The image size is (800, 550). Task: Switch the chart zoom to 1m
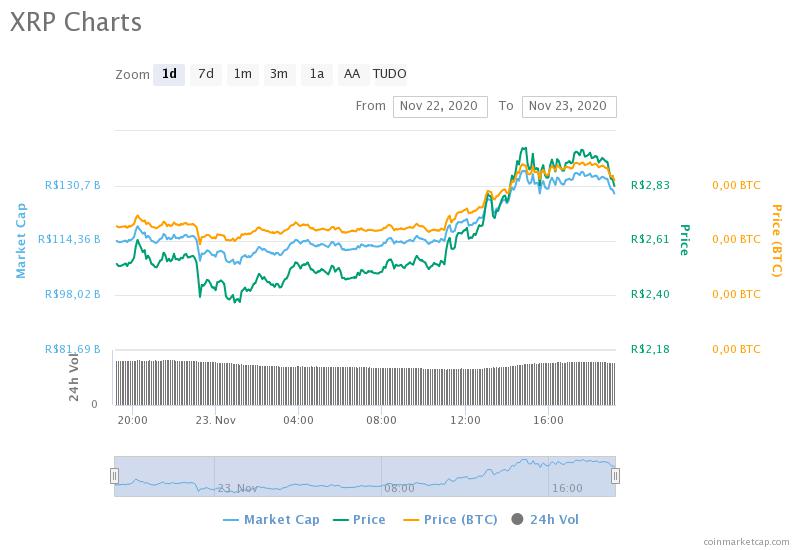tap(242, 74)
